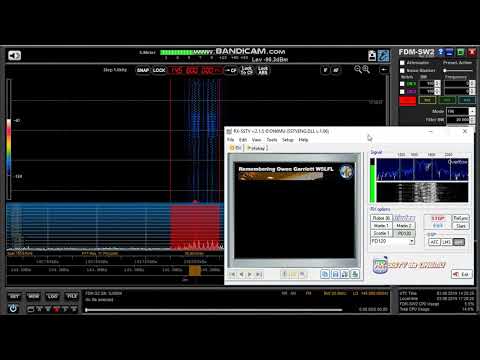Click the copy image icon in RX-SSTV
This screenshot has width=480, height=360.
[325, 274]
